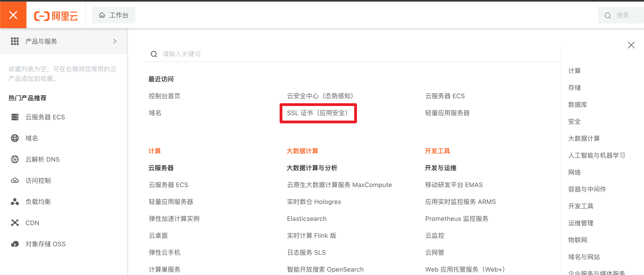
Task: Jump to 存储 category
Action: tap(574, 88)
